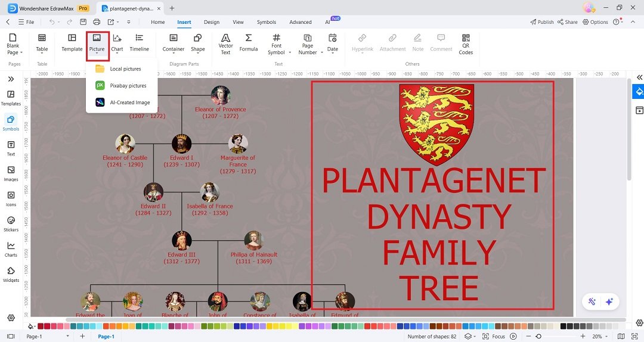644x342 pixels.
Task: Go back with the left arrow icon
Action: tap(8, 22)
